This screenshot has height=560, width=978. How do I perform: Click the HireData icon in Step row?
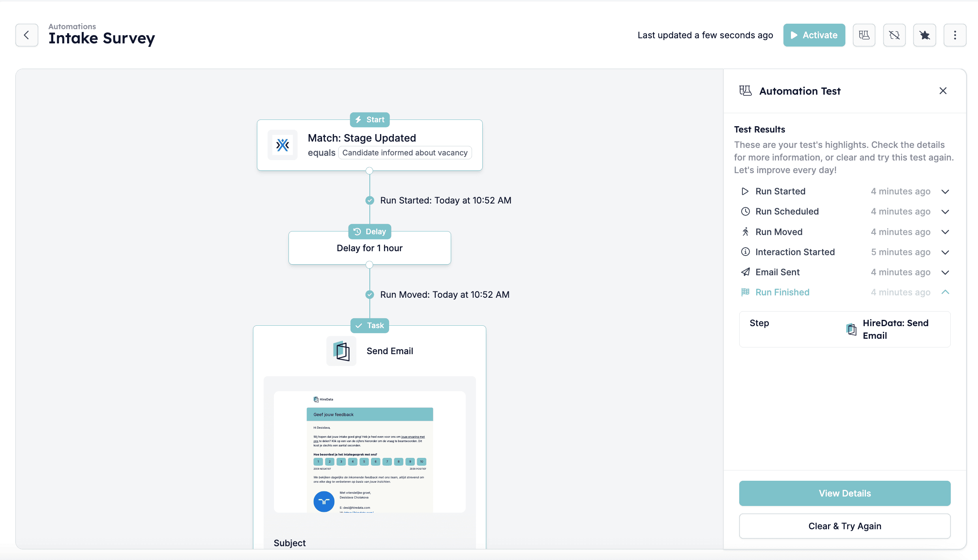(852, 329)
